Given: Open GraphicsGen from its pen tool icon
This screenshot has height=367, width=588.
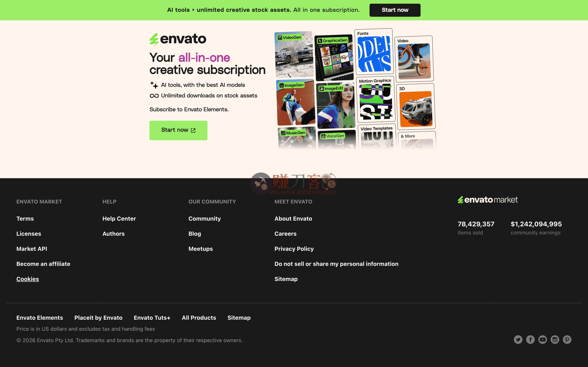Looking at the screenshot, I should tap(320, 41).
